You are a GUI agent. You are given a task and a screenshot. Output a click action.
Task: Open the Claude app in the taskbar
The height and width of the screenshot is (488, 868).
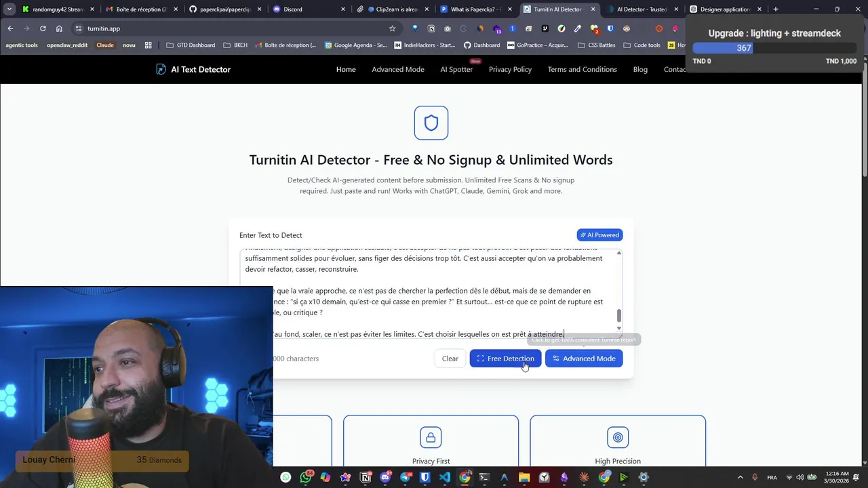(584, 477)
